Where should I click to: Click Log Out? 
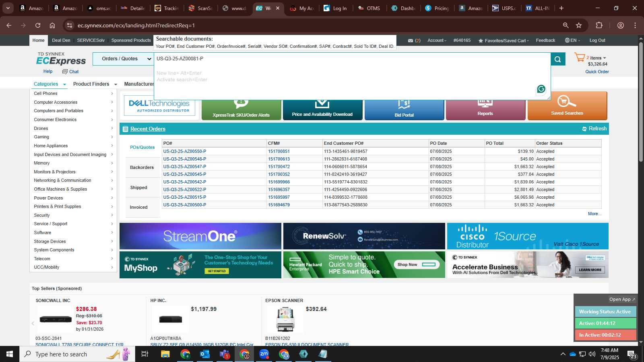click(597, 41)
